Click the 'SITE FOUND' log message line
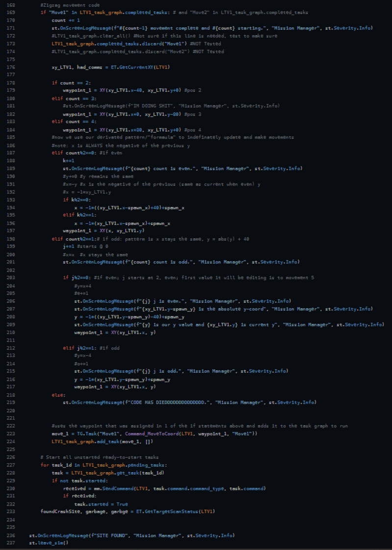 point(132,536)
